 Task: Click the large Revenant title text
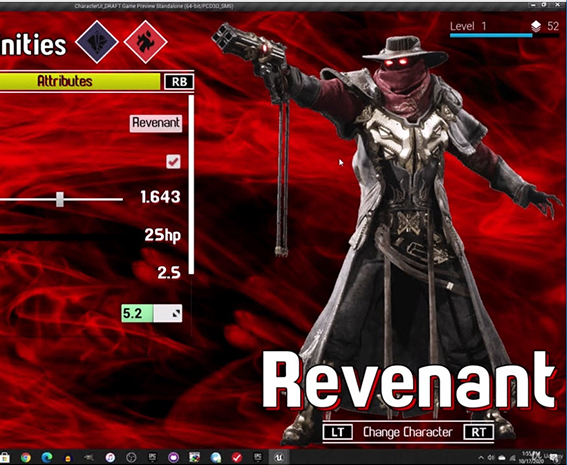point(409,381)
